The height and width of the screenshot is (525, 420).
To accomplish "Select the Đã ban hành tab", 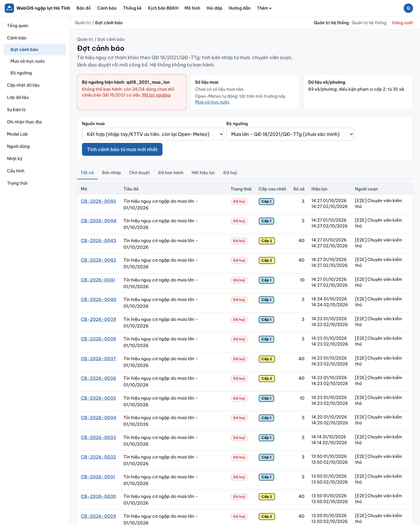I will click(x=171, y=173).
